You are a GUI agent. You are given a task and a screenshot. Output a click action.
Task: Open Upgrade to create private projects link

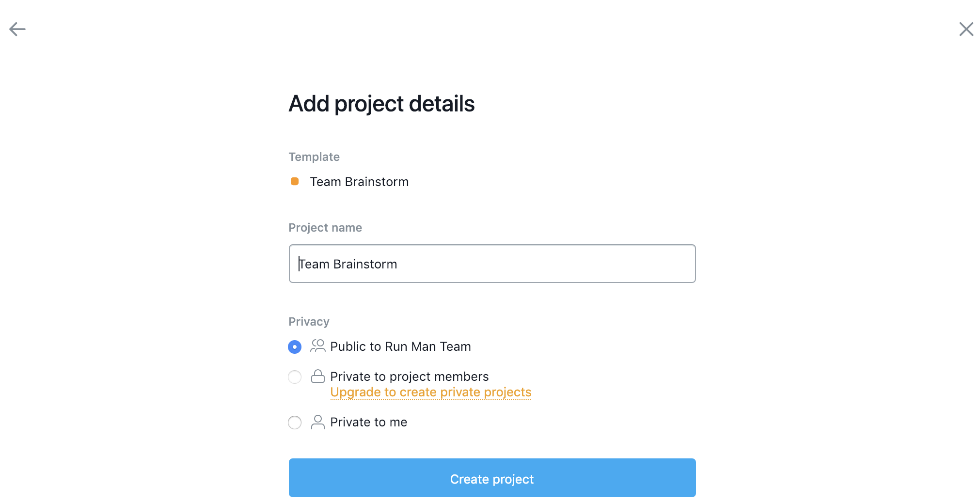pyautogui.click(x=431, y=392)
